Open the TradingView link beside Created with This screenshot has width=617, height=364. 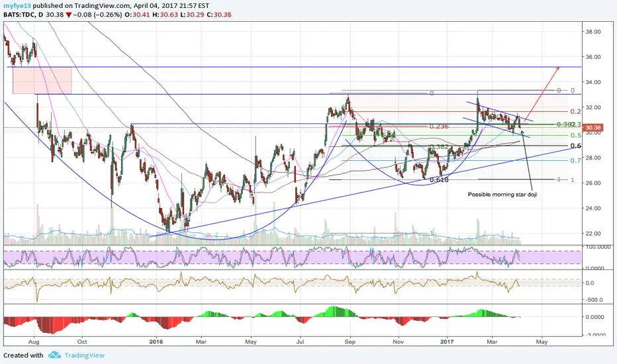tap(85, 355)
